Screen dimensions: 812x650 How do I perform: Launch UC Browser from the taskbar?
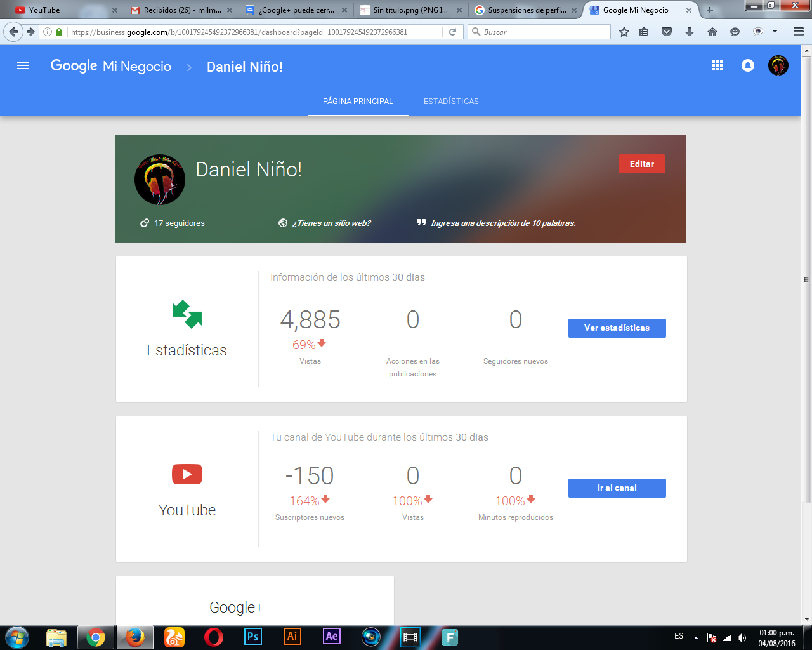click(x=174, y=637)
